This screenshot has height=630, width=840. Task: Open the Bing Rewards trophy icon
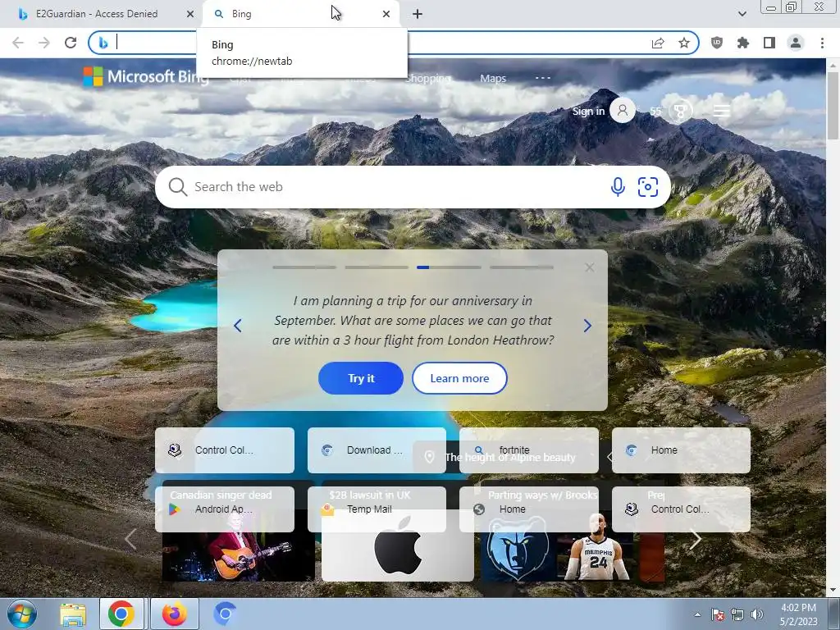(680, 112)
